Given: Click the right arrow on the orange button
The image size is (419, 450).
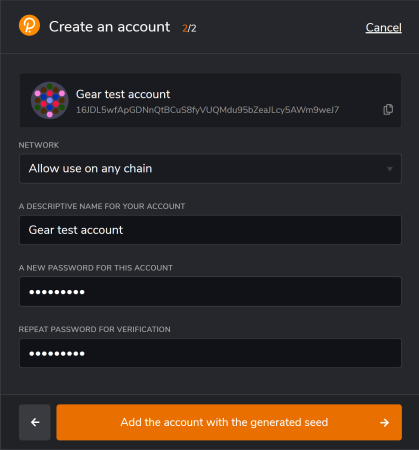Looking at the screenshot, I should (384, 423).
